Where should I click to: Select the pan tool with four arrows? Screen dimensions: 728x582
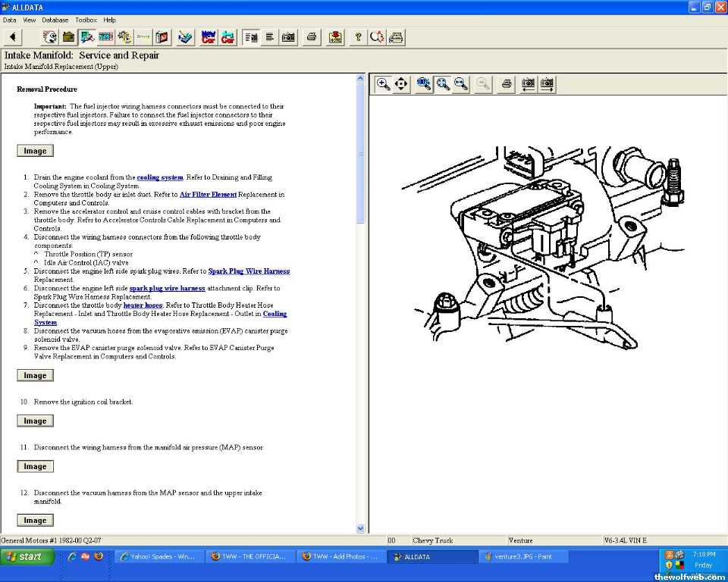(x=401, y=84)
